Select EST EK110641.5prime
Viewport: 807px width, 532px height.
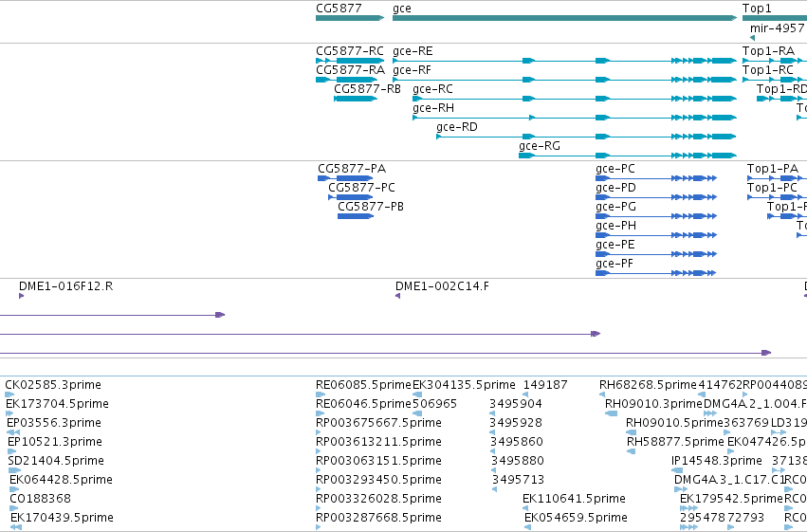point(574,499)
